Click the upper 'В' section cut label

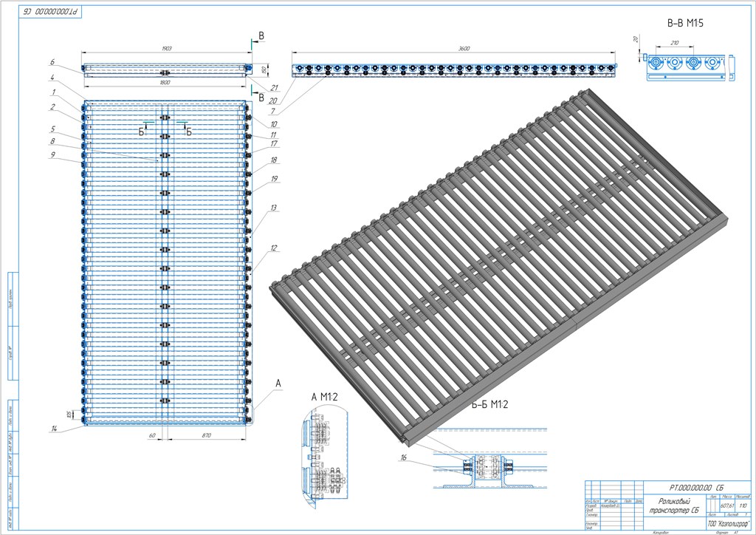point(261,35)
